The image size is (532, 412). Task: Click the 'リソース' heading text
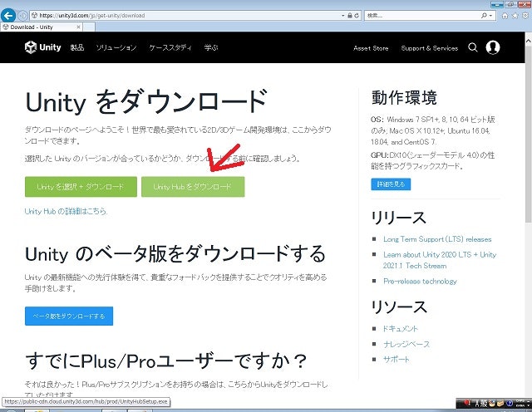click(399, 307)
